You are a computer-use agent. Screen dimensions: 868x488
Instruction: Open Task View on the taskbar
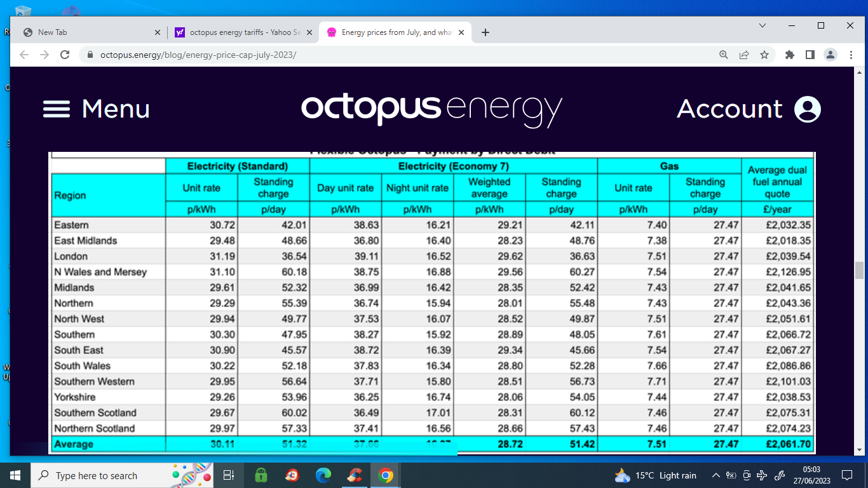click(229, 475)
